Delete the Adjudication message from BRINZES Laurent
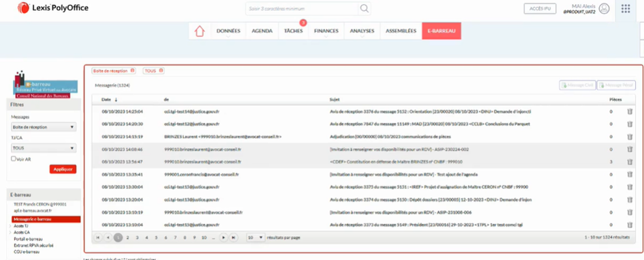The image size is (644, 260). point(630,136)
